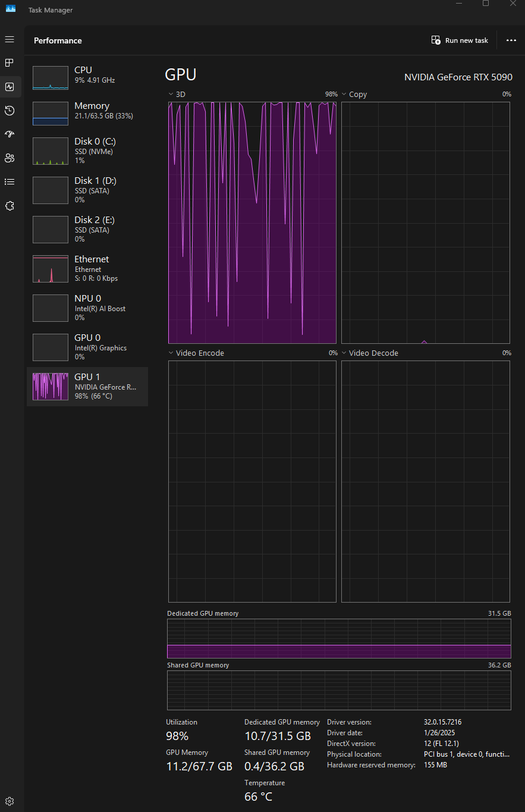Open the 3D engine dropdown

171,95
